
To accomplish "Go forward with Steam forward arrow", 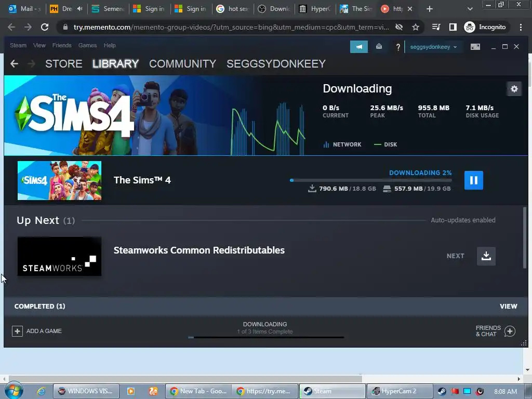I will tap(31, 63).
